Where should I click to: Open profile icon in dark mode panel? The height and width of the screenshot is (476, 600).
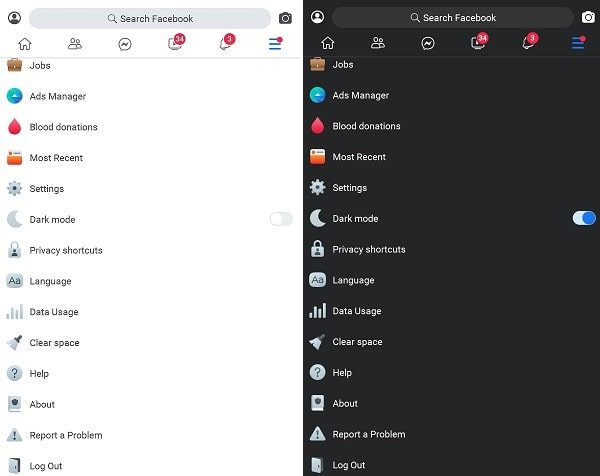(x=317, y=17)
